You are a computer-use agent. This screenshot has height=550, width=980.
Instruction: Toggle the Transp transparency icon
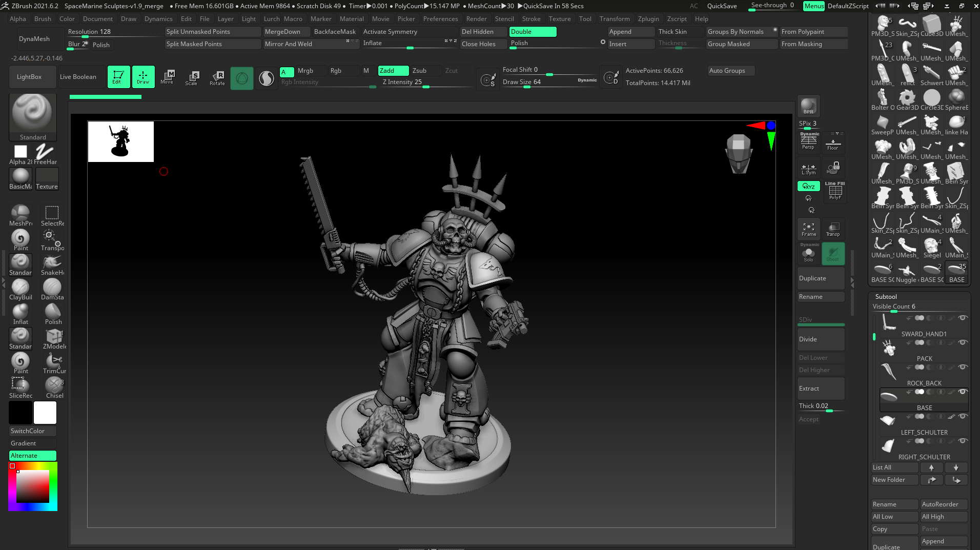tap(833, 229)
